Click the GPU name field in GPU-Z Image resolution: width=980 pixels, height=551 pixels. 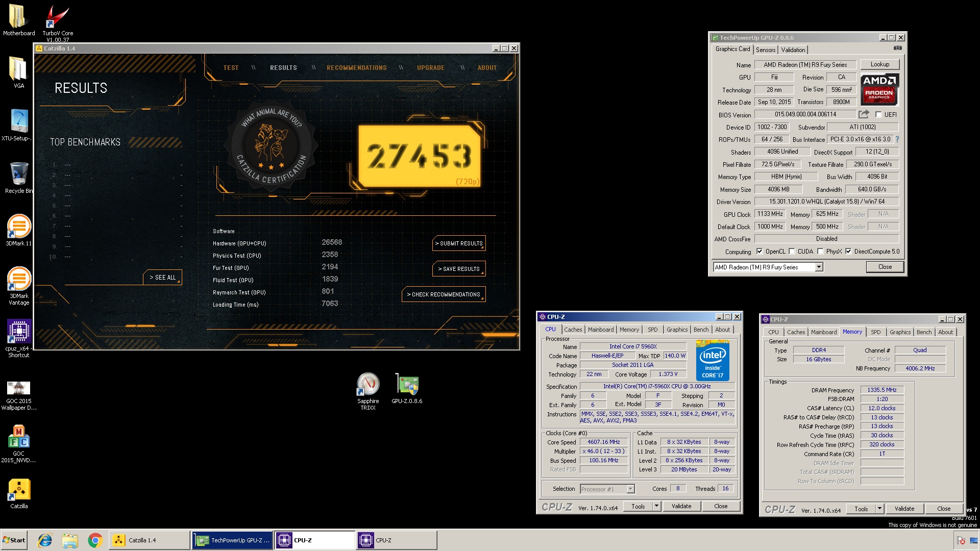click(x=805, y=65)
